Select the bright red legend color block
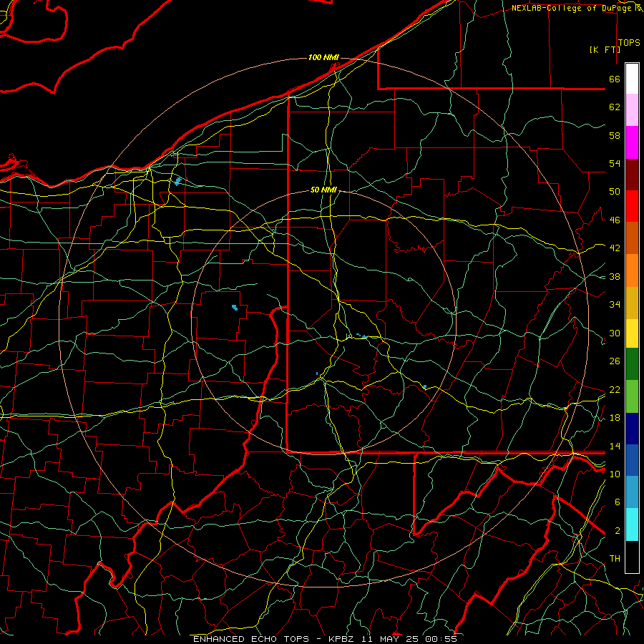644x644 pixels. coord(632,206)
